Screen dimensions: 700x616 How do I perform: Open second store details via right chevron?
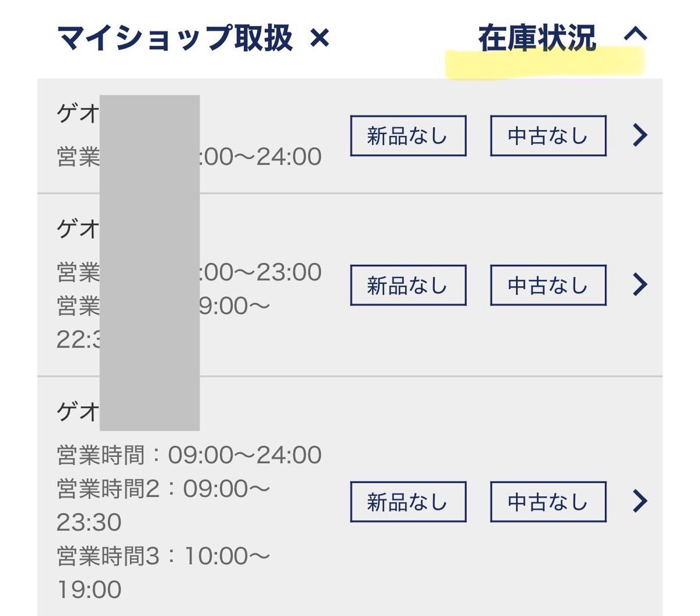(640, 285)
